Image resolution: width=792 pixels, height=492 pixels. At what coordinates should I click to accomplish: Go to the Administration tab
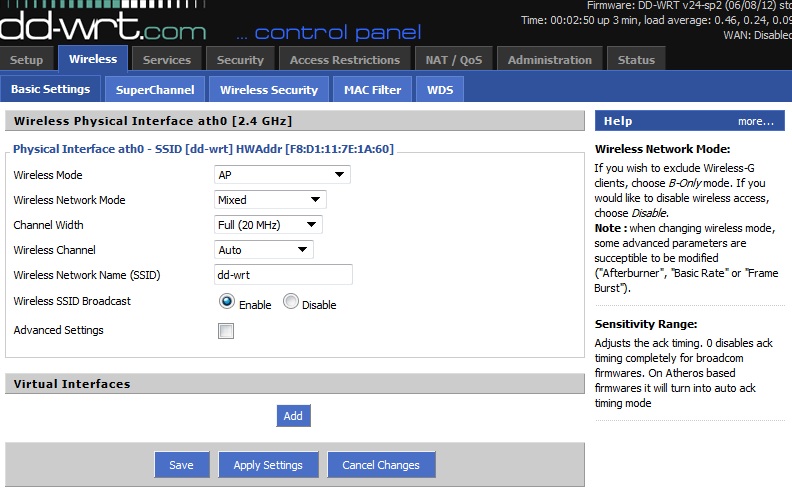click(x=550, y=60)
